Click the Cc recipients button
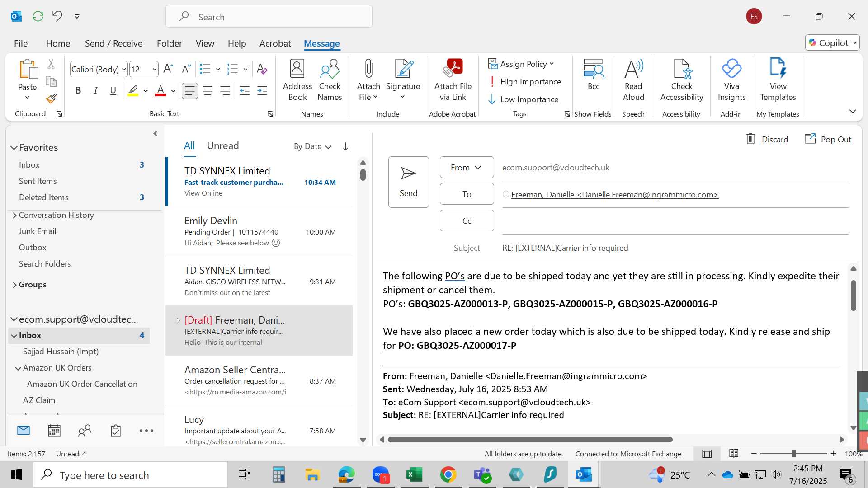 coord(467,221)
